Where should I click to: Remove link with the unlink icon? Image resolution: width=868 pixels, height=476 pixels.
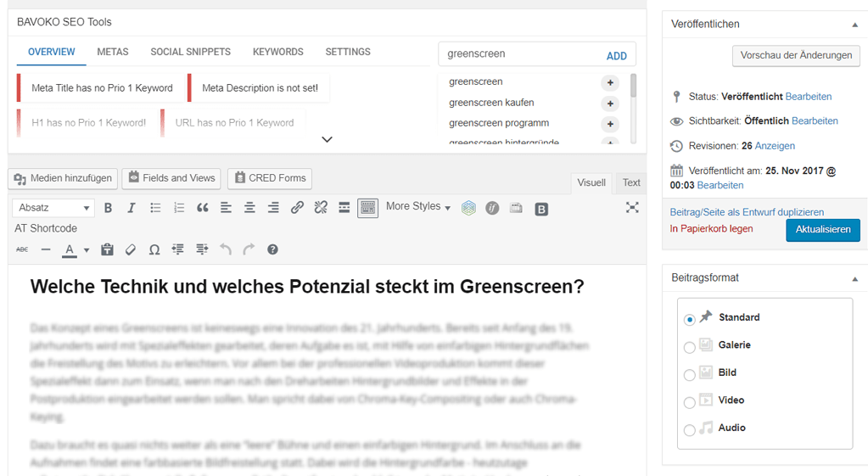pos(321,208)
